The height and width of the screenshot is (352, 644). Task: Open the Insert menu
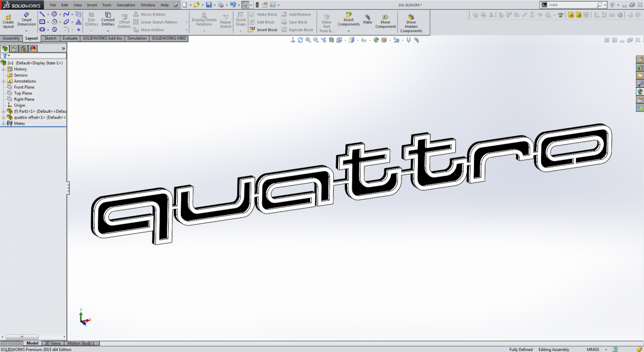click(92, 5)
